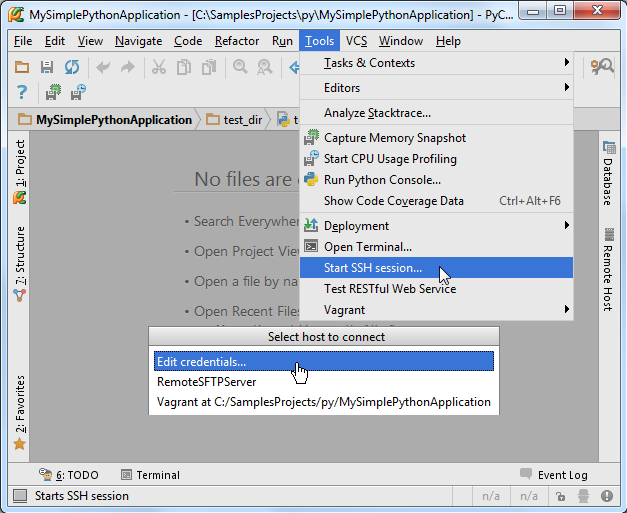Open the TODO tool window
Image resolution: width=627 pixels, height=513 pixels.
[68, 475]
